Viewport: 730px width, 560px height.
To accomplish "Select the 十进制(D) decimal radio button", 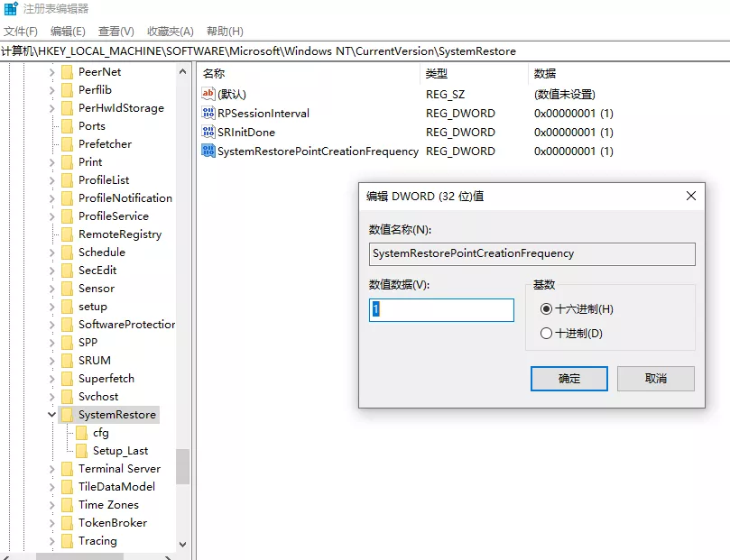I will click(546, 334).
